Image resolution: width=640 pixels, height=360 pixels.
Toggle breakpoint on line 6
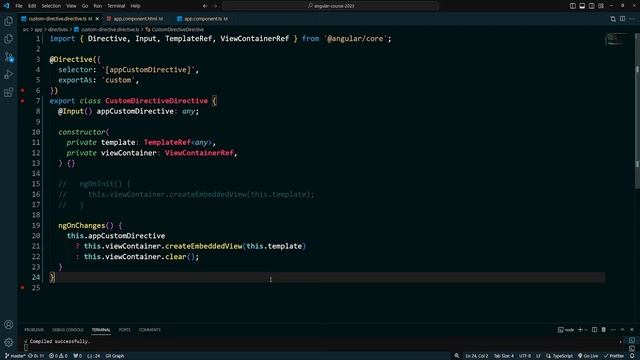click(x=22, y=91)
